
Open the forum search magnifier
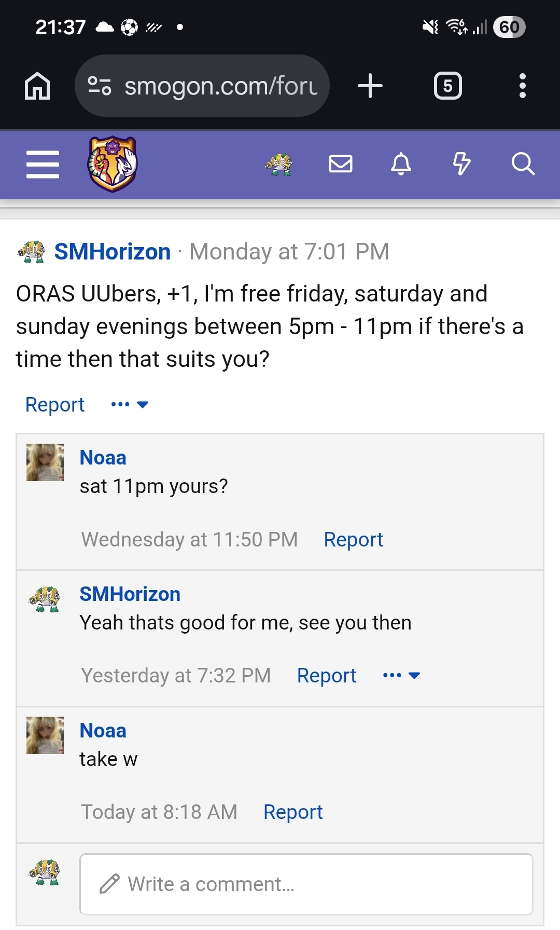click(523, 165)
